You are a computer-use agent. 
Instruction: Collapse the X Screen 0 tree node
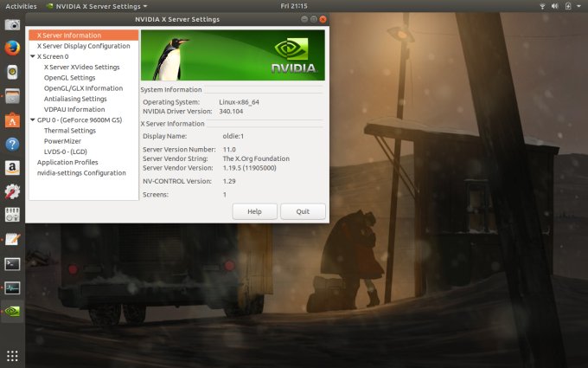pos(33,56)
